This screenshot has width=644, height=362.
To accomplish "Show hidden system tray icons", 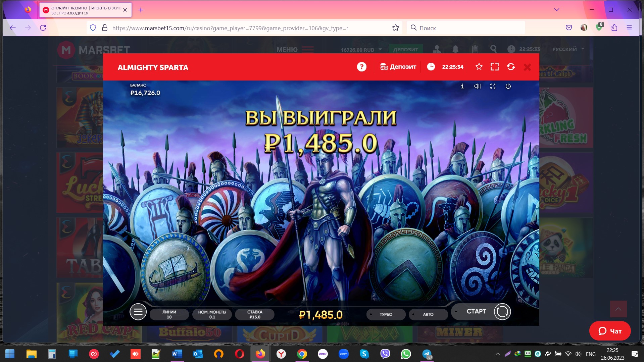I will click(x=497, y=354).
